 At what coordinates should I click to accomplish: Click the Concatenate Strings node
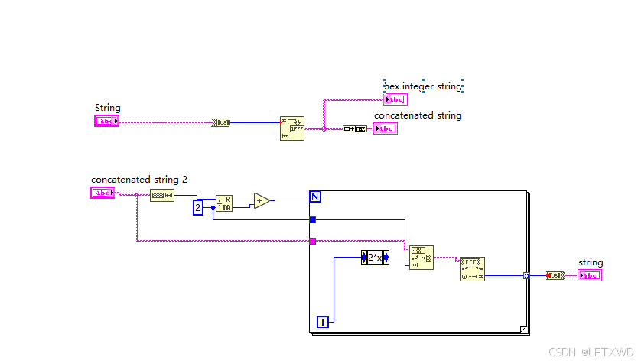pos(355,129)
